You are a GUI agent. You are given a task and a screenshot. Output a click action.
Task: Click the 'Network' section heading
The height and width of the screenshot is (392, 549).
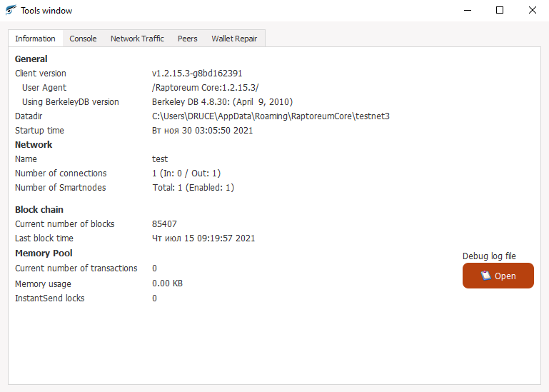[x=34, y=145]
